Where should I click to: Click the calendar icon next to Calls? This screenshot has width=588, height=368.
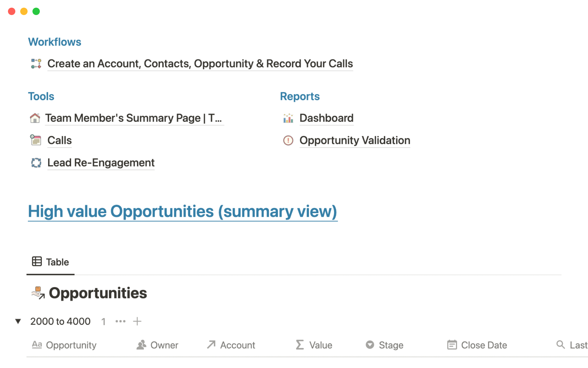click(x=36, y=140)
